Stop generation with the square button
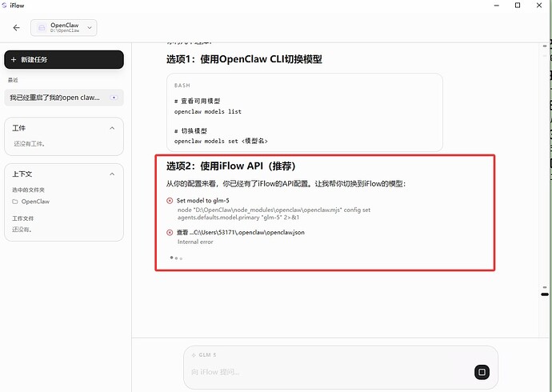Screen dimensions: 552x392 pyautogui.click(x=482, y=372)
